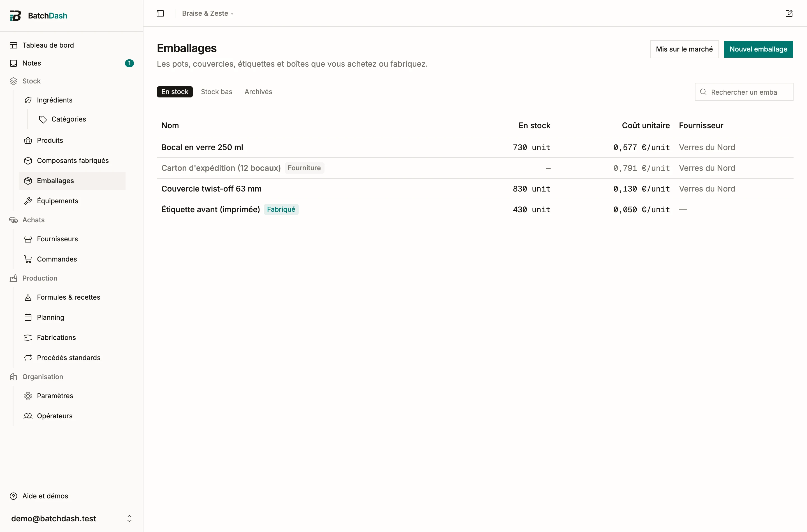Collapse the Production section header
The width and height of the screenshot is (807, 532).
pos(40,278)
